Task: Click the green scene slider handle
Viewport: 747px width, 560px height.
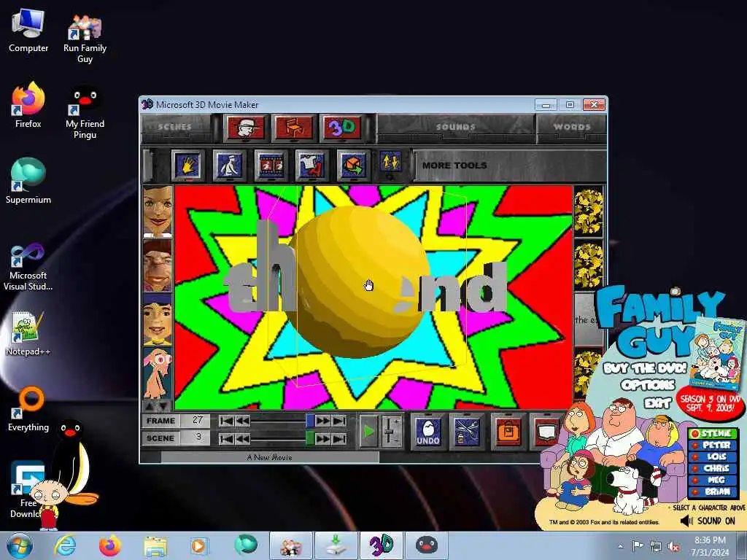Action: tap(310, 438)
